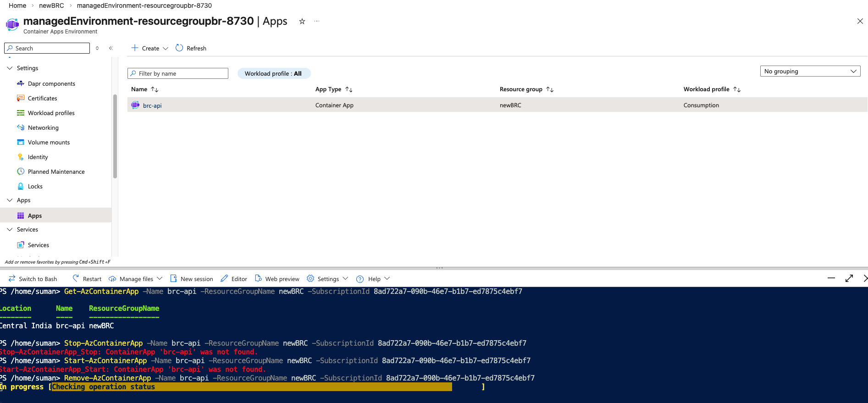Click the sidebar vertical scrollbar
Screen dimensions: 868x403
pos(115,136)
